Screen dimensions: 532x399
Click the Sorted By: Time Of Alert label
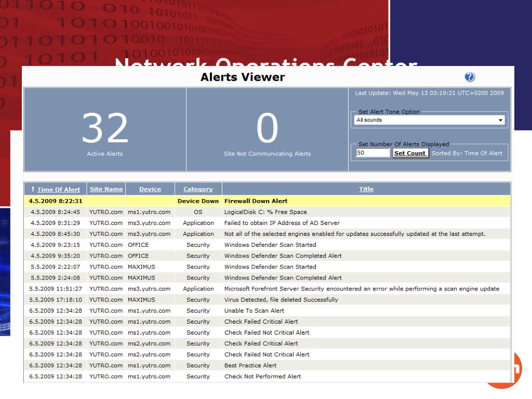coord(467,153)
